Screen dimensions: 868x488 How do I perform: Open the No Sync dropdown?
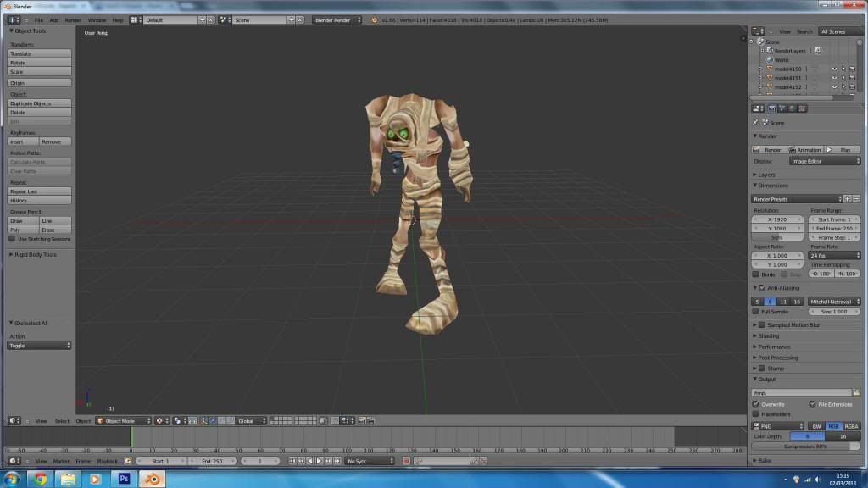(x=370, y=461)
